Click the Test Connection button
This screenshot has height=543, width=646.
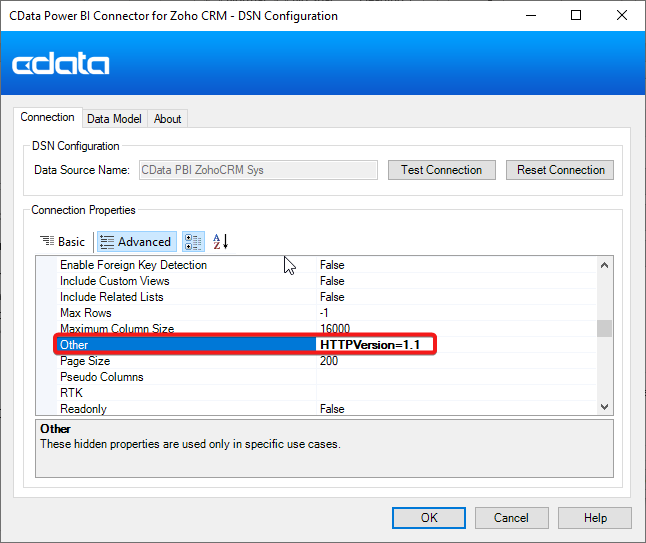[x=442, y=170]
